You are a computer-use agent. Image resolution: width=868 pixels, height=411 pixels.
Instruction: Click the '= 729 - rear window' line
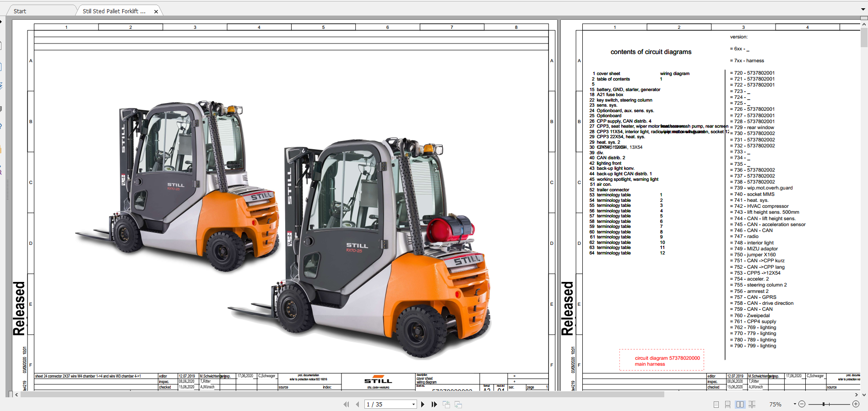pos(752,128)
